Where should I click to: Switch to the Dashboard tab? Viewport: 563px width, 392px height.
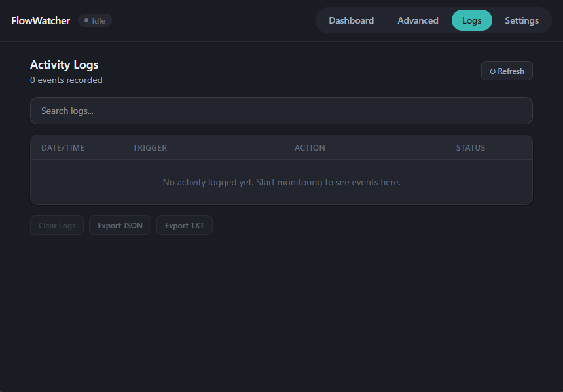point(351,20)
